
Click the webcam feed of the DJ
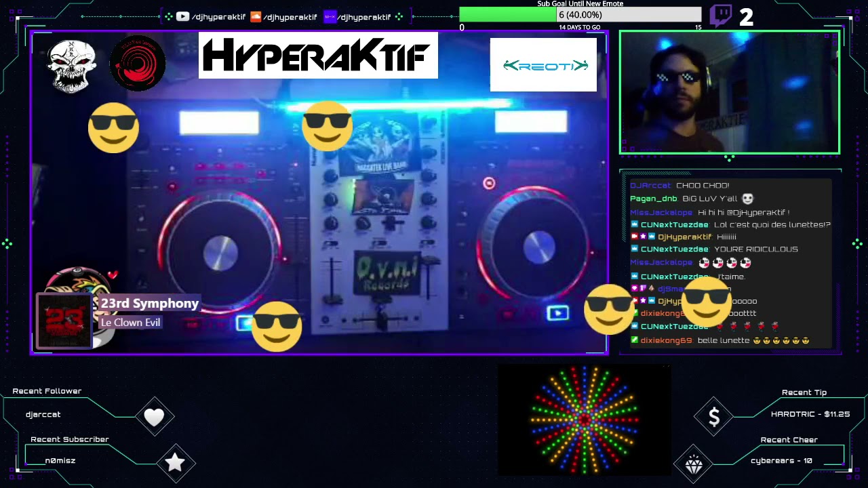[x=730, y=92]
